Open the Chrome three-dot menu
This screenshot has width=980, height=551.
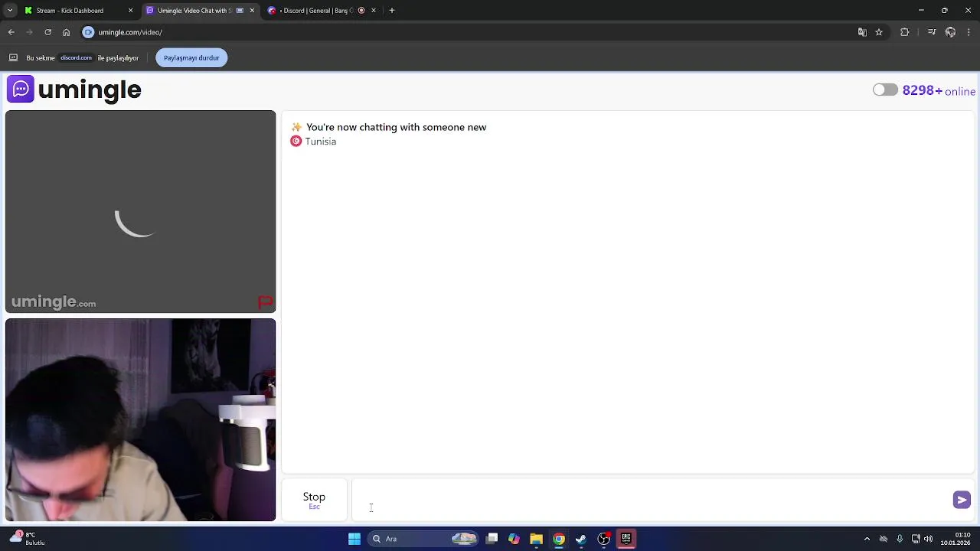click(969, 32)
